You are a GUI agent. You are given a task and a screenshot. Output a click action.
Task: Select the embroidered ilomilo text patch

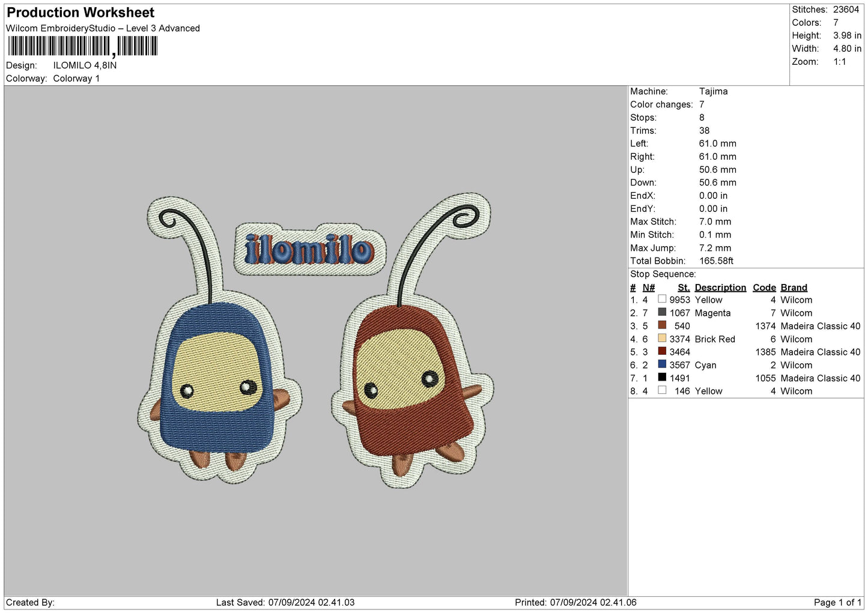coord(310,249)
